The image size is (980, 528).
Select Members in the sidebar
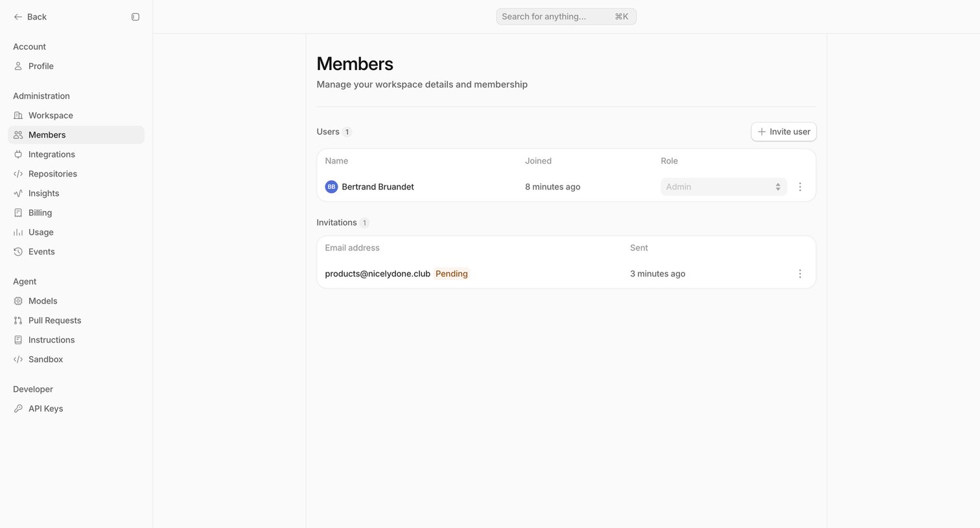[x=76, y=135]
